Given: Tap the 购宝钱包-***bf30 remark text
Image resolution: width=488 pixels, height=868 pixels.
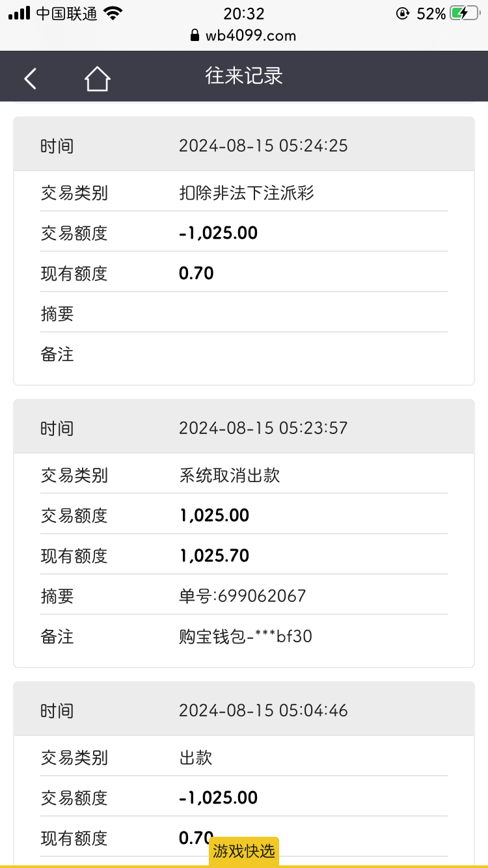Looking at the screenshot, I should pyautogui.click(x=245, y=636).
